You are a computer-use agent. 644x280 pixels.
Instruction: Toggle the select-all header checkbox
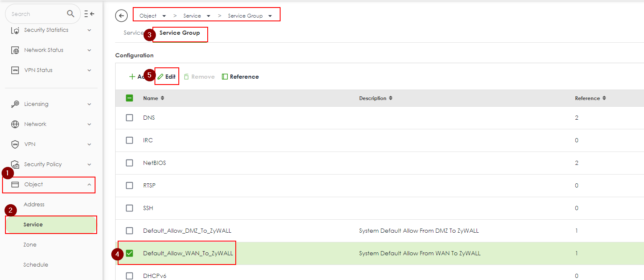tap(129, 98)
